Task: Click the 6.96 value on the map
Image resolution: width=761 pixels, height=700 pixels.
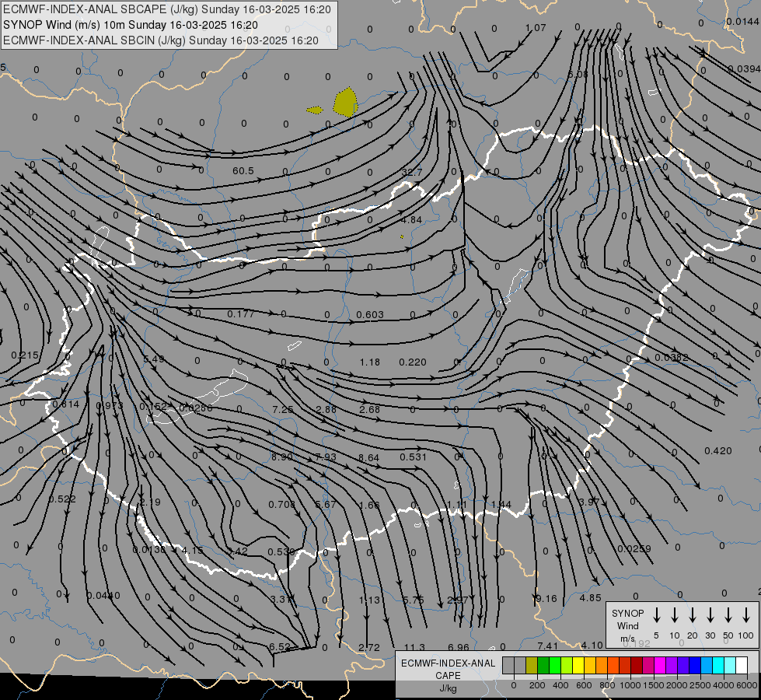Action: click(458, 648)
